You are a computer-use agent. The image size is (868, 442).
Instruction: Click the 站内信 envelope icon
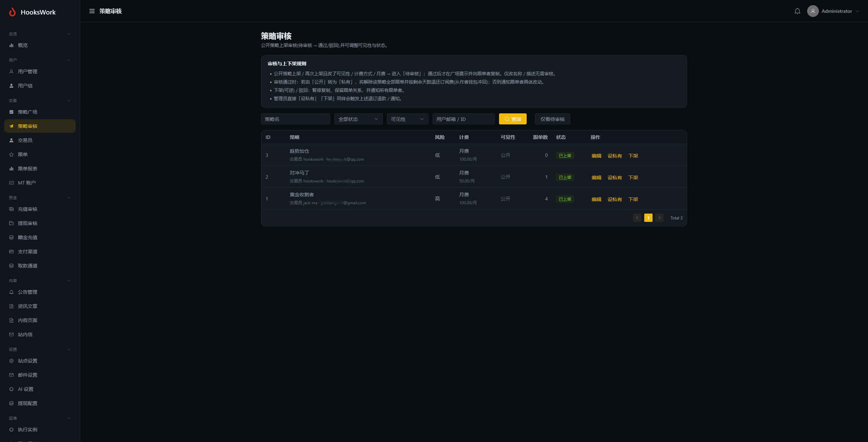[x=11, y=335]
